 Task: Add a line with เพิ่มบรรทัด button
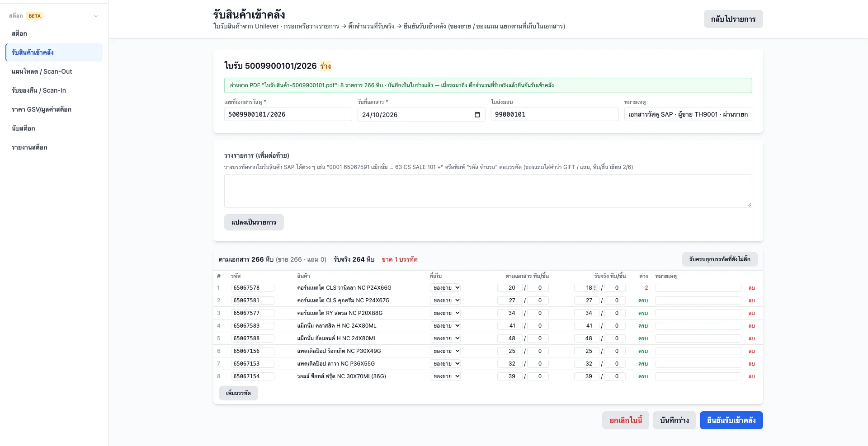click(x=238, y=393)
